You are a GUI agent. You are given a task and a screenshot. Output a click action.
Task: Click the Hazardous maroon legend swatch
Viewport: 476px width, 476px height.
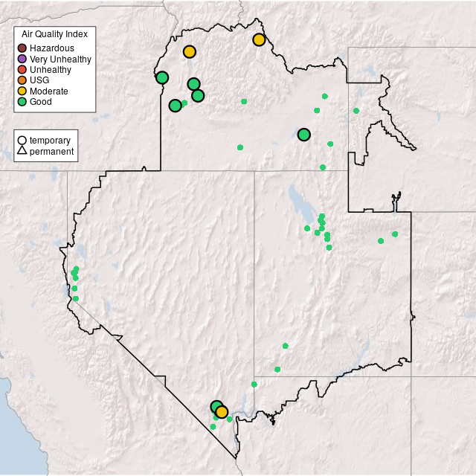22,48
